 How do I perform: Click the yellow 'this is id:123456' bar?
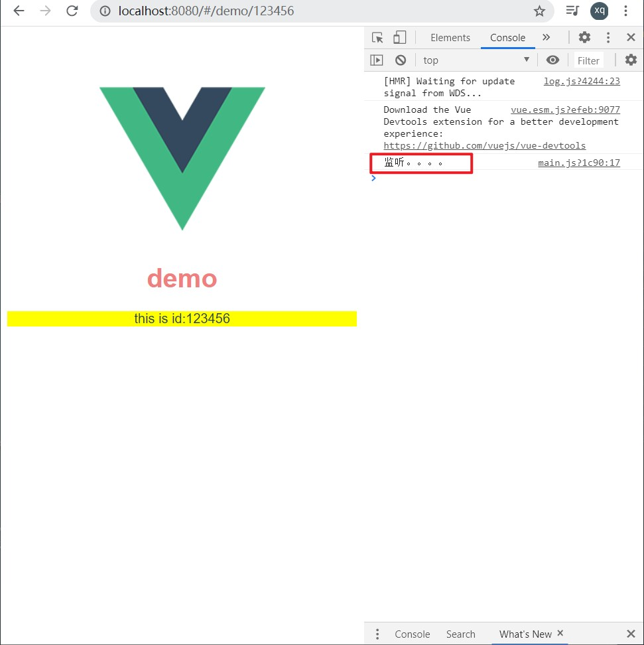point(182,319)
